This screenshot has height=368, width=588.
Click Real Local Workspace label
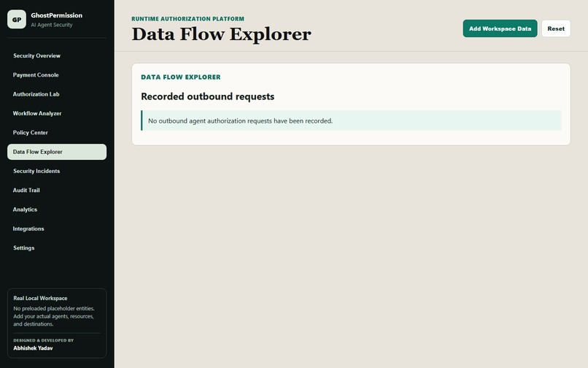click(x=40, y=298)
